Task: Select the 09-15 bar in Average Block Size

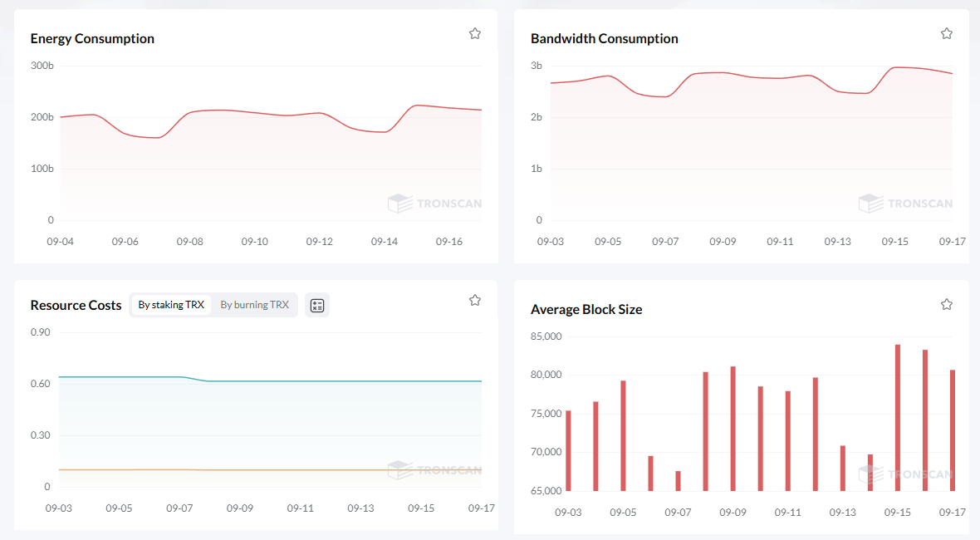Action: (898, 418)
